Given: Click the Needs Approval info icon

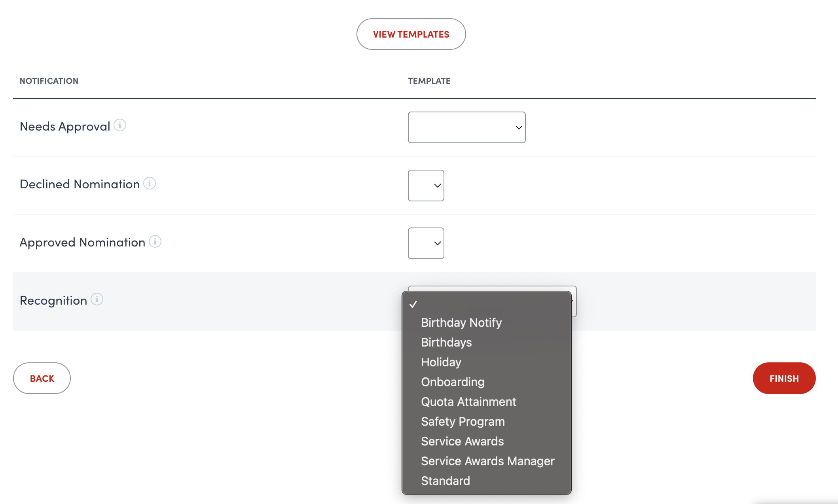Looking at the screenshot, I should point(120,125).
